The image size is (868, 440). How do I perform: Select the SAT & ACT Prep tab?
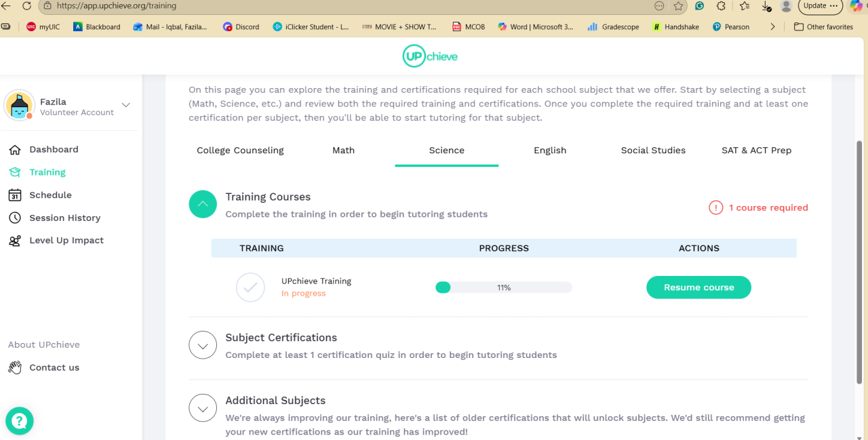(x=756, y=151)
